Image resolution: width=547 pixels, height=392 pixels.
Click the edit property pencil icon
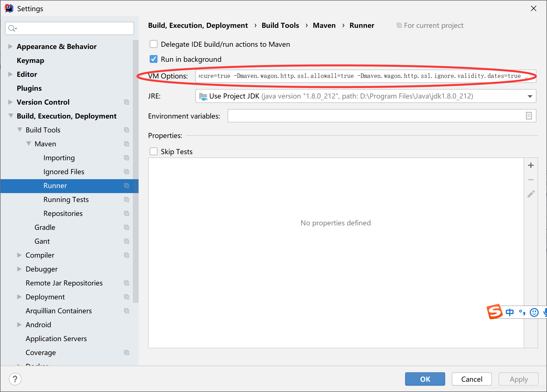[x=531, y=194]
